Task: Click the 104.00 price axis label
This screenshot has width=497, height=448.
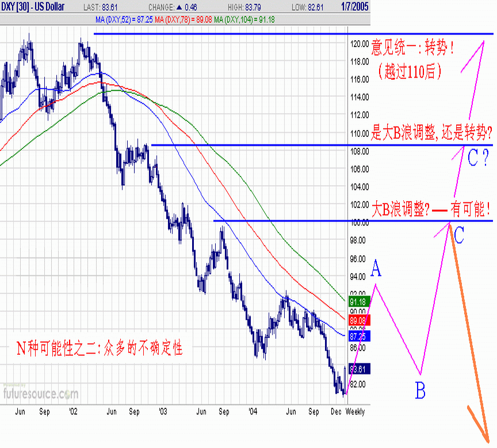Action: tap(360, 187)
